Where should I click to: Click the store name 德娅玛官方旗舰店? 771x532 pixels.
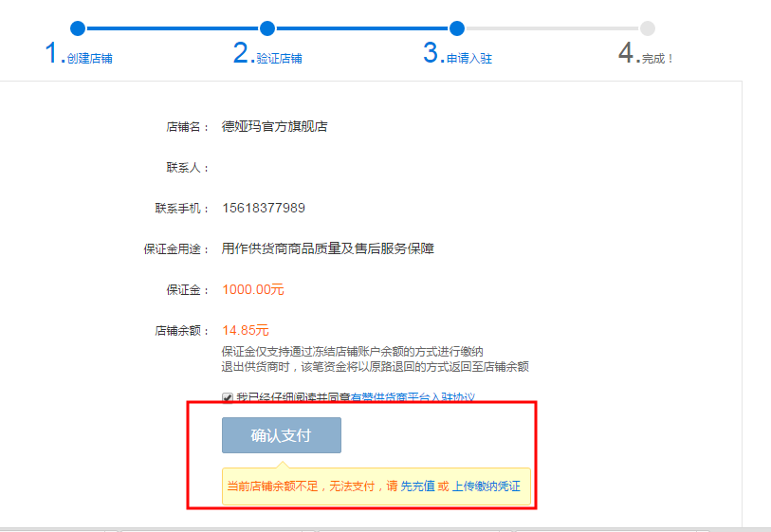pyautogui.click(x=274, y=126)
